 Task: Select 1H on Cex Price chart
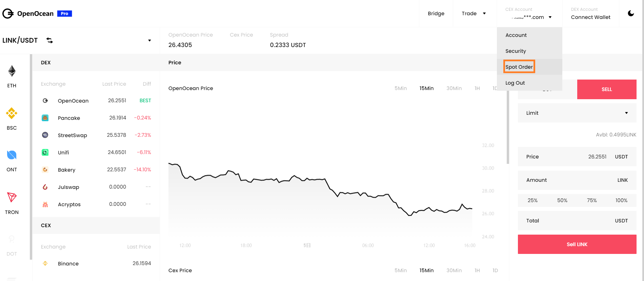pyautogui.click(x=477, y=271)
